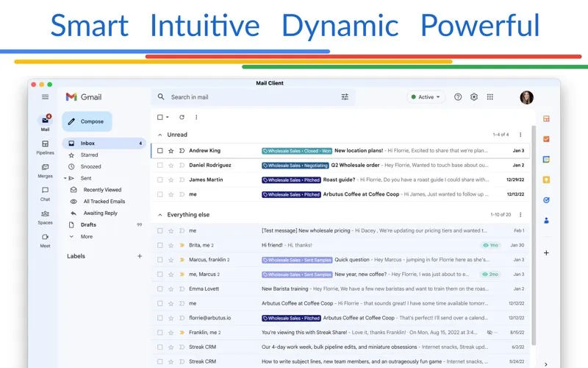Toggle the select-all checkbox in toolbar
Screen dimensions: 588x368
pos(160,117)
